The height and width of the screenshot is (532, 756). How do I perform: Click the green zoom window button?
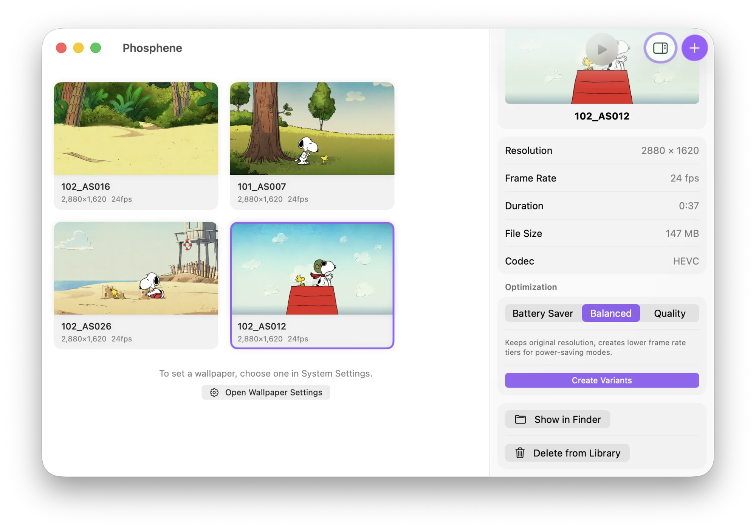(x=96, y=48)
